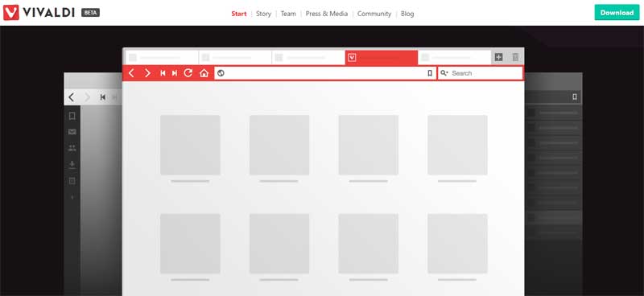644x296 pixels.
Task: Click the rewind icon in the red toolbar
Action: (163, 73)
